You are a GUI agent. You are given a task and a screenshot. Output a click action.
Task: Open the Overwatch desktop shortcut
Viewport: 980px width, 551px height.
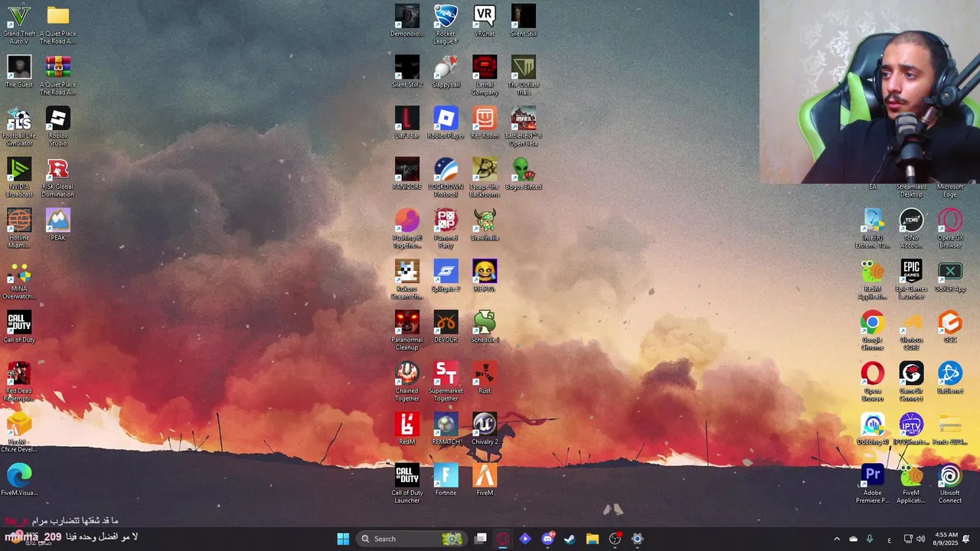point(19,279)
